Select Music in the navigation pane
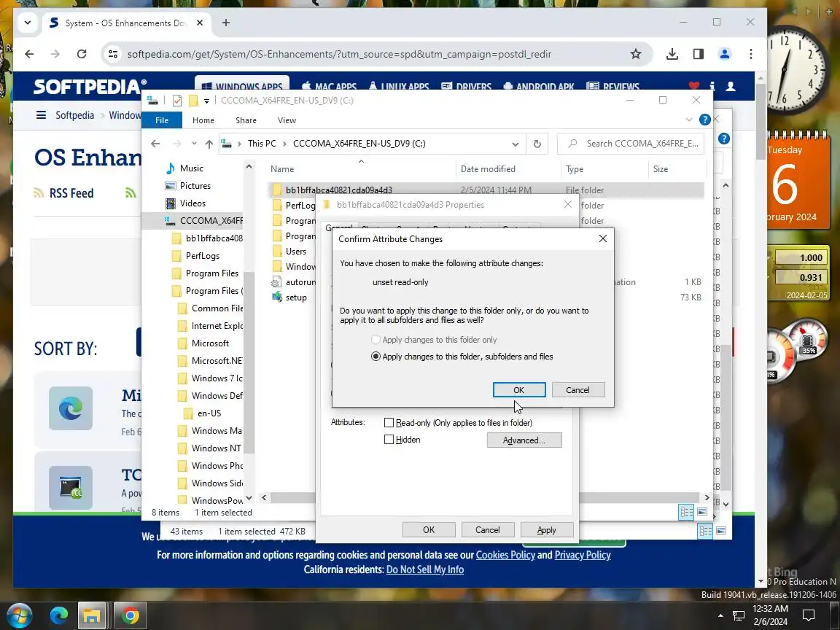The image size is (840, 630). (x=191, y=168)
